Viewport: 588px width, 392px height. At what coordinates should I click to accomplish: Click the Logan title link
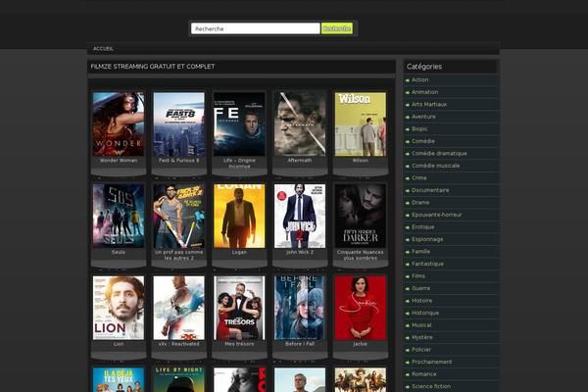pyautogui.click(x=239, y=252)
